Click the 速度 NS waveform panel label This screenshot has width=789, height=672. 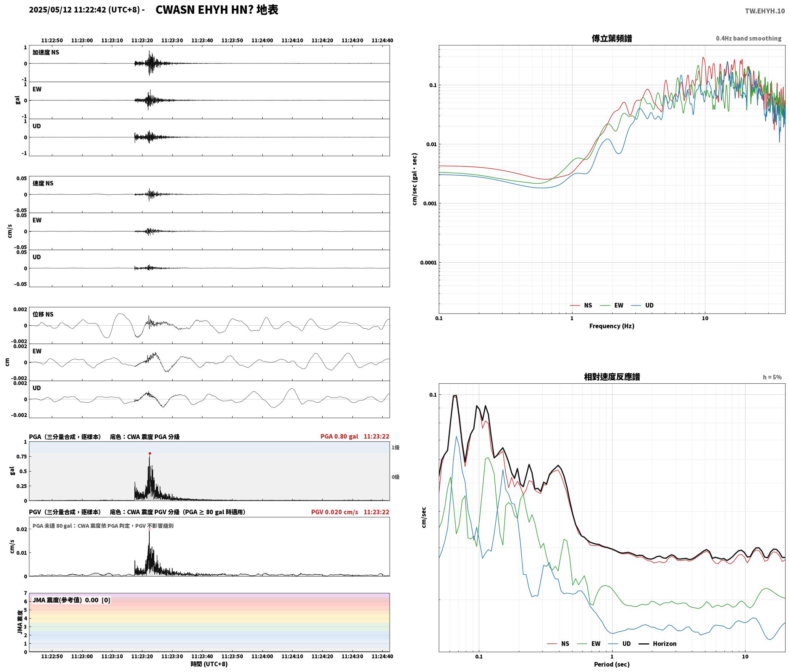point(43,183)
